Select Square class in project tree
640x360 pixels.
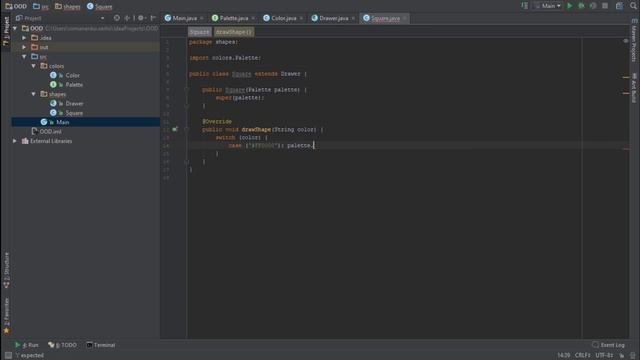(x=74, y=113)
